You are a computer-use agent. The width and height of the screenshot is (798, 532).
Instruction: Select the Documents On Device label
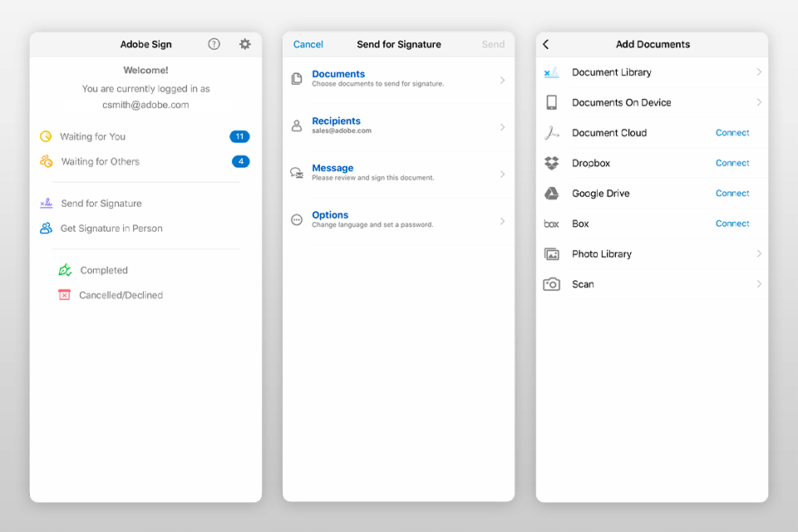[622, 102]
